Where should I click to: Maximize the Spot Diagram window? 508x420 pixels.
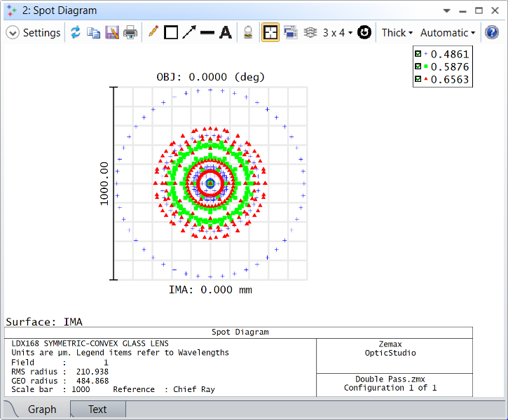click(x=479, y=10)
